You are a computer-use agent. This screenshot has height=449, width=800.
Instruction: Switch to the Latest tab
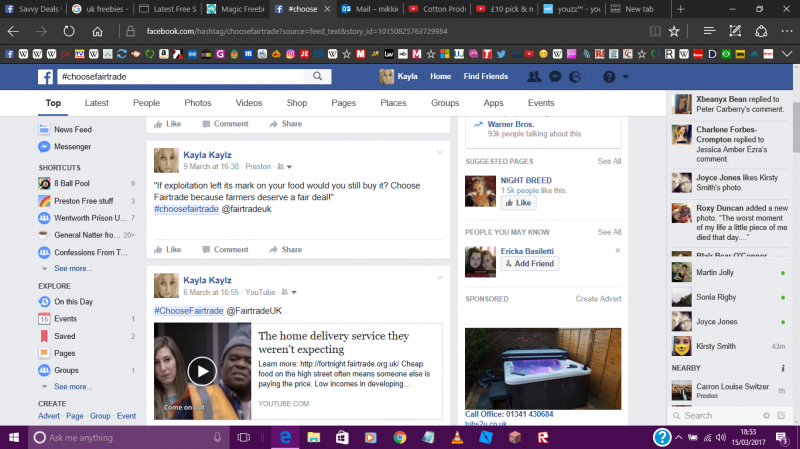click(x=96, y=103)
